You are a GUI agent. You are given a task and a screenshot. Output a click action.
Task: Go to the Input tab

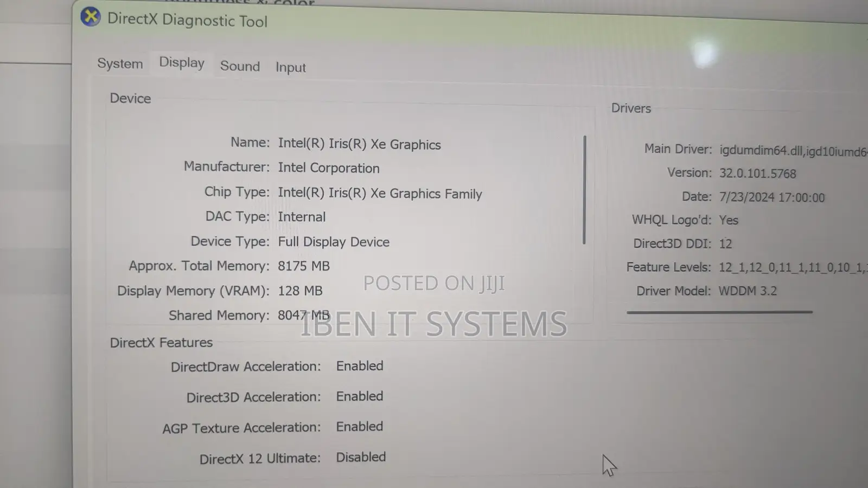(x=291, y=67)
